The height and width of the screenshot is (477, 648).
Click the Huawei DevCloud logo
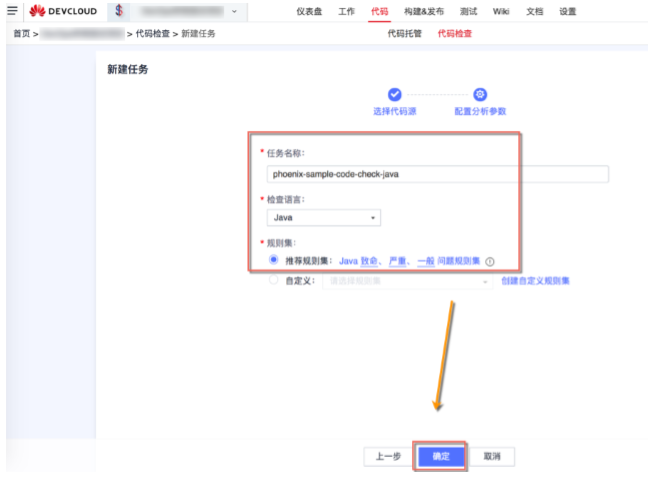click(63, 11)
